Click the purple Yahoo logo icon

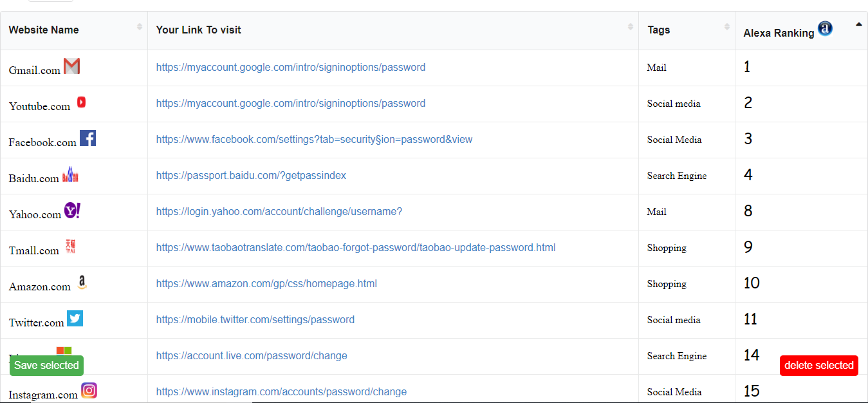pos(72,211)
